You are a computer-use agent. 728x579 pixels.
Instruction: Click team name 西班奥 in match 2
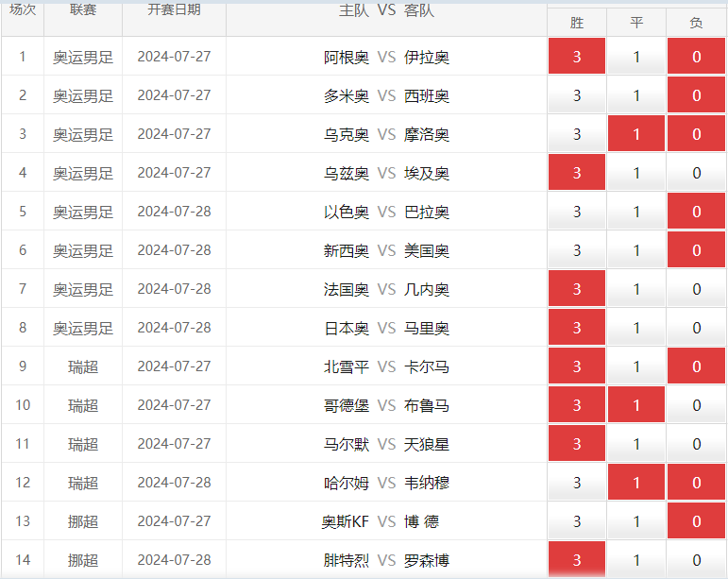427,95
